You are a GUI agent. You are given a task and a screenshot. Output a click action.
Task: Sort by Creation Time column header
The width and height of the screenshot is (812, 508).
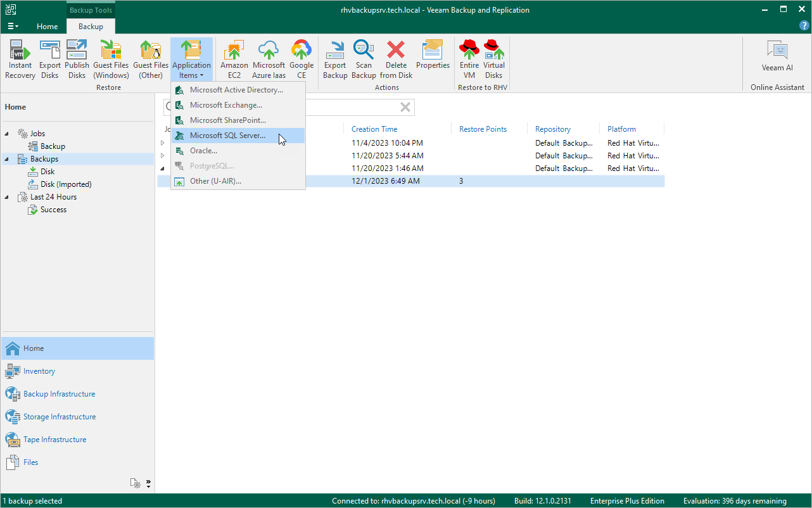click(x=374, y=129)
